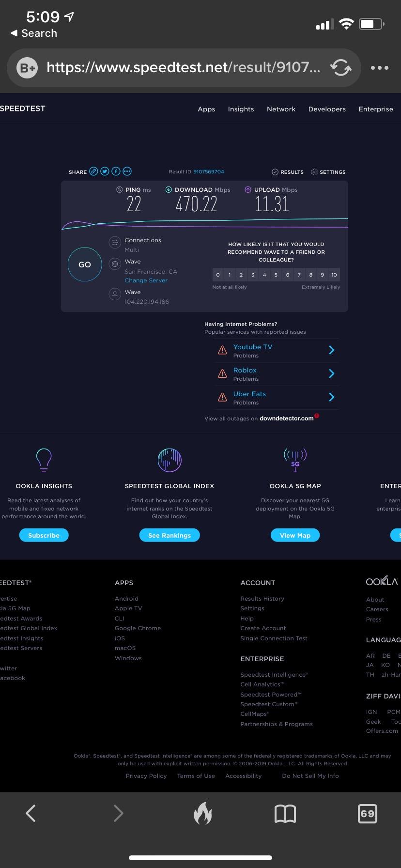Image resolution: width=401 pixels, height=868 pixels.
Task: Open Result ID 9107569704 link
Action: coord(209,172)
